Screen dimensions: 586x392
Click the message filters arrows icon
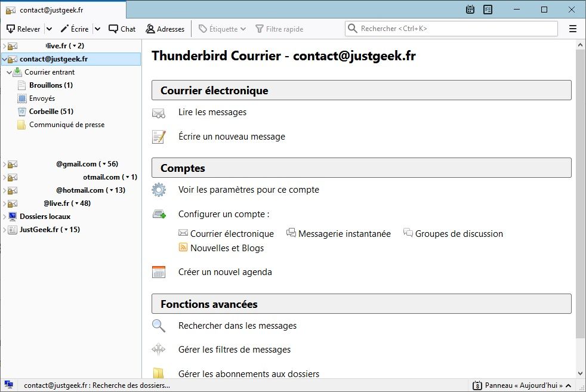tap(159, 349)
